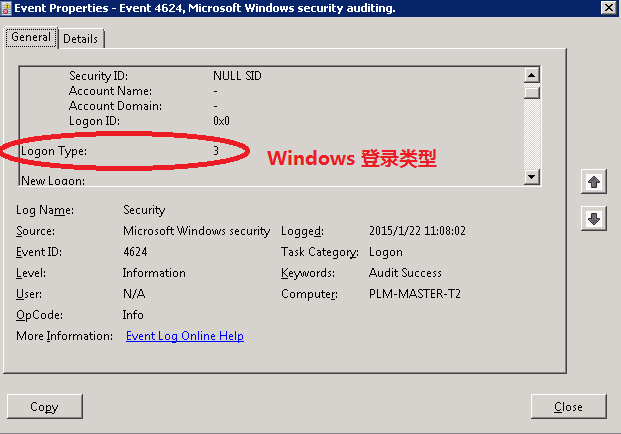The width and height of the screenshot is (621, 434).
Task: Show next event with down arrow
Action: click(x=594, y=218)
